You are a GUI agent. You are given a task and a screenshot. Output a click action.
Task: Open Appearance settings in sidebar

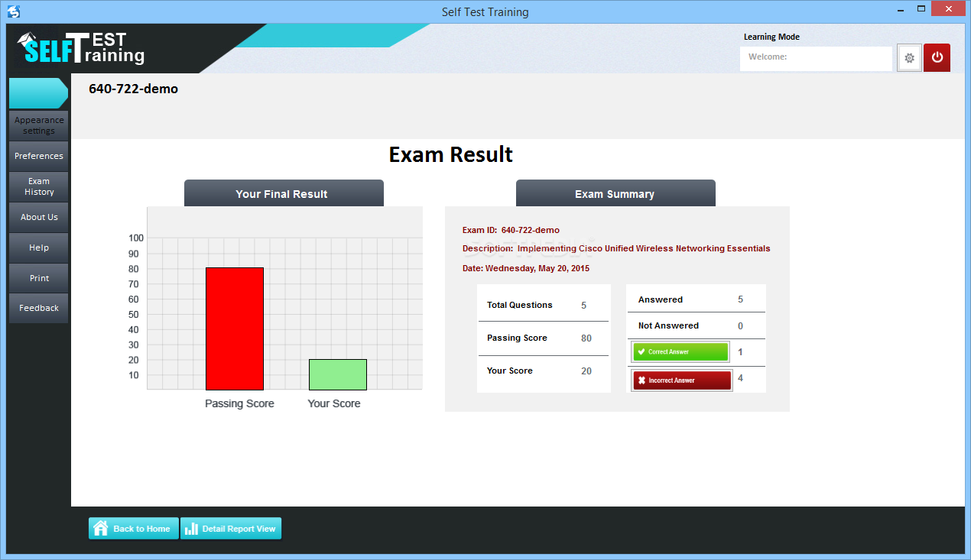click(39, 125)
